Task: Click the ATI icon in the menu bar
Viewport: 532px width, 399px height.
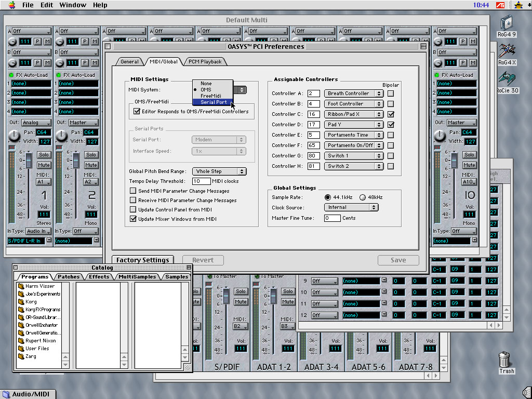Action: pyautogui.click(x=500, y=5)
